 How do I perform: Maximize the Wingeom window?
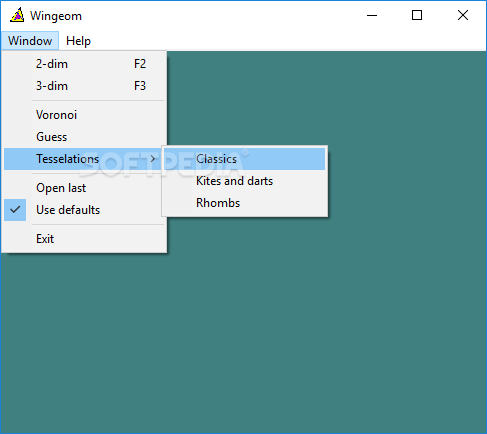(417, 15)
